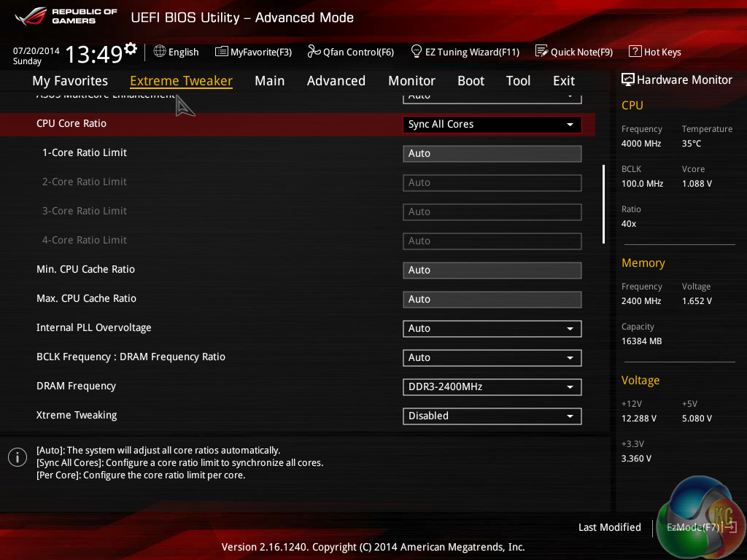Expand the DRAM Frequency dropdown
Screen dimensions: 747x560
(492, 386)
